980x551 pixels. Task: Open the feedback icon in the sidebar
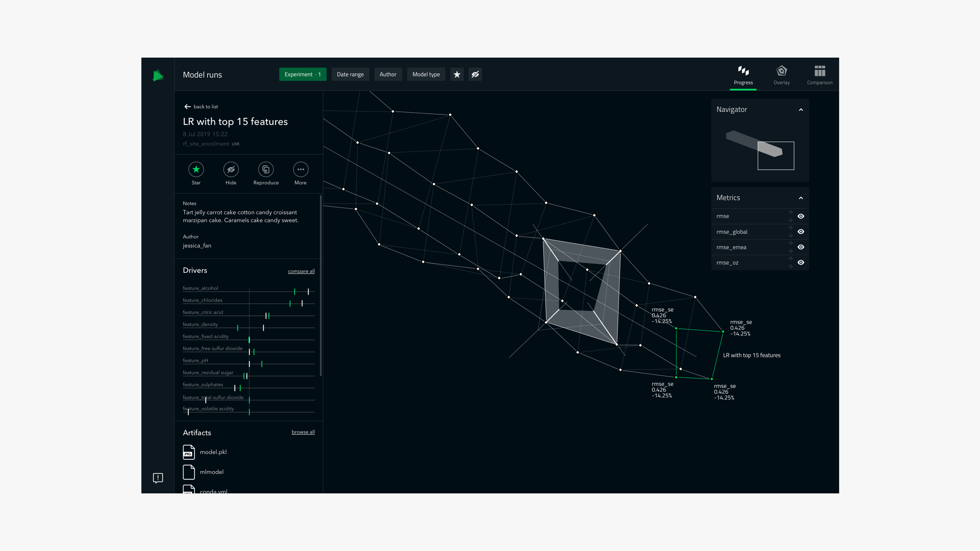(158, 478)
